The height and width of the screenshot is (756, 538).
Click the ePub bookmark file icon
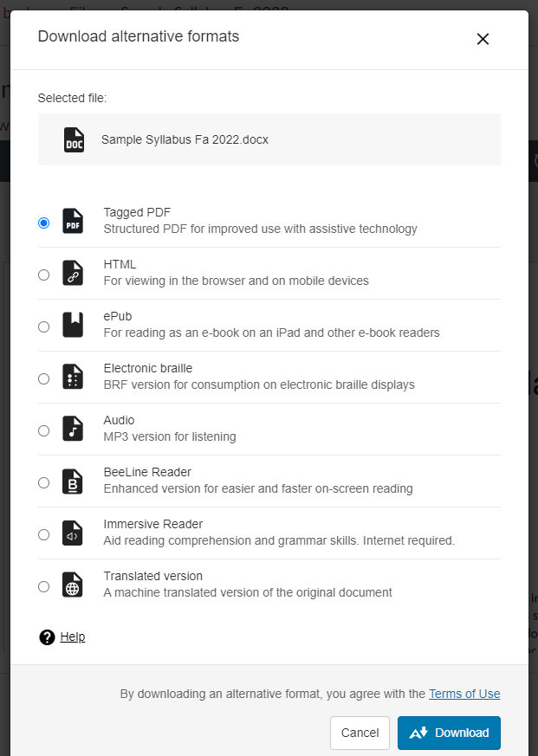tap(73, 325)
